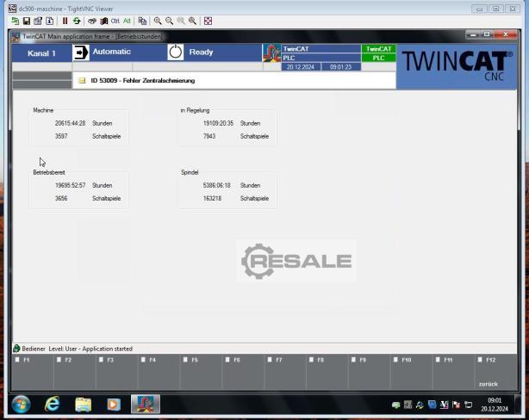Open the Windows Start menu

point(21,404)
